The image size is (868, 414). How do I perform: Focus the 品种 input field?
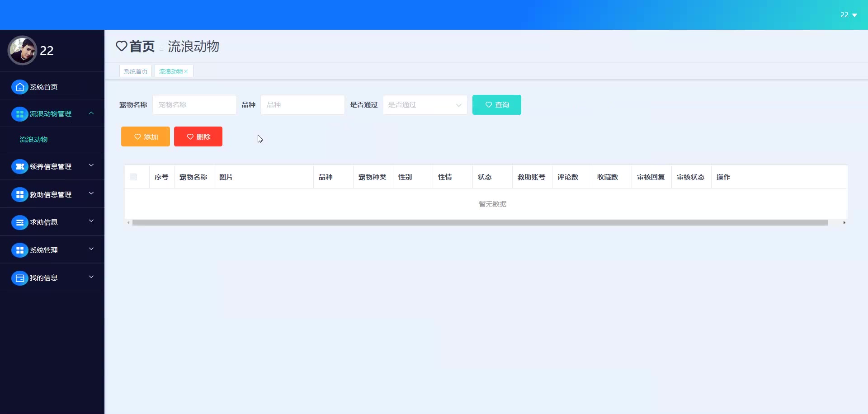(302, 105)
